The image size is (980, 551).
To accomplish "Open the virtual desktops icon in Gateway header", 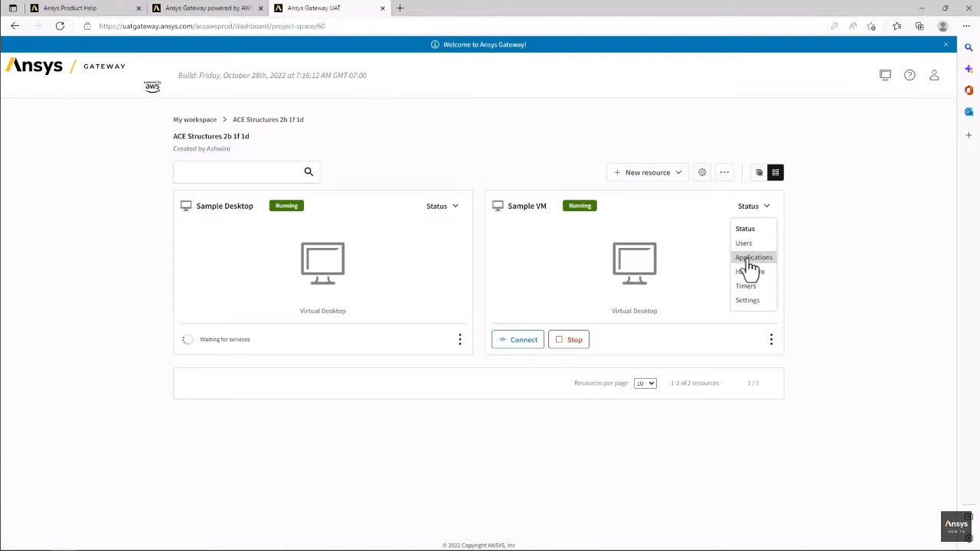I will point(885,74).
